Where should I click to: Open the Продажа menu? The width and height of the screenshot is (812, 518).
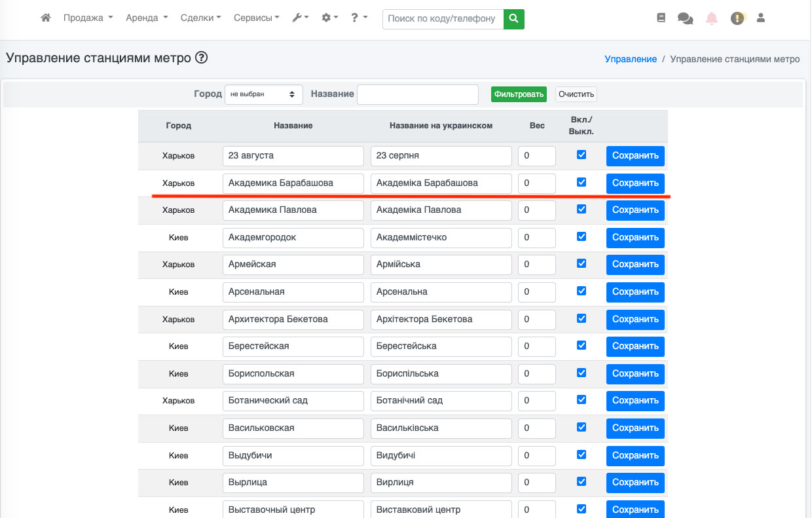(88, 18)
